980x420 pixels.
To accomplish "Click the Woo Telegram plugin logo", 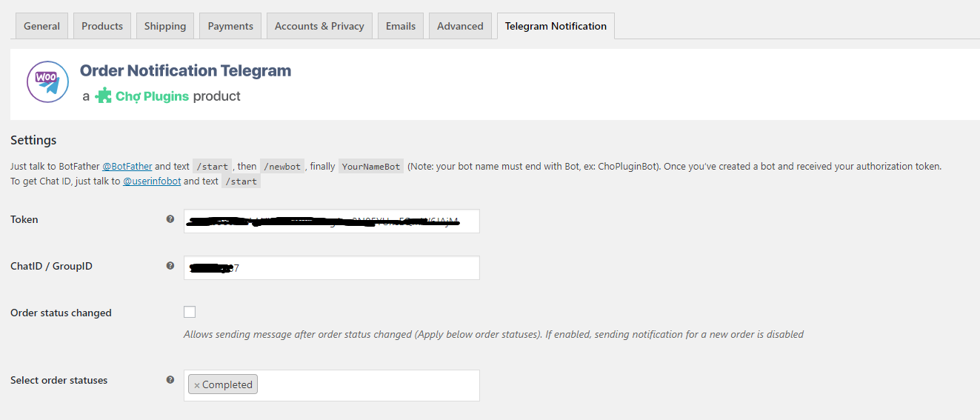I will 47,81.
